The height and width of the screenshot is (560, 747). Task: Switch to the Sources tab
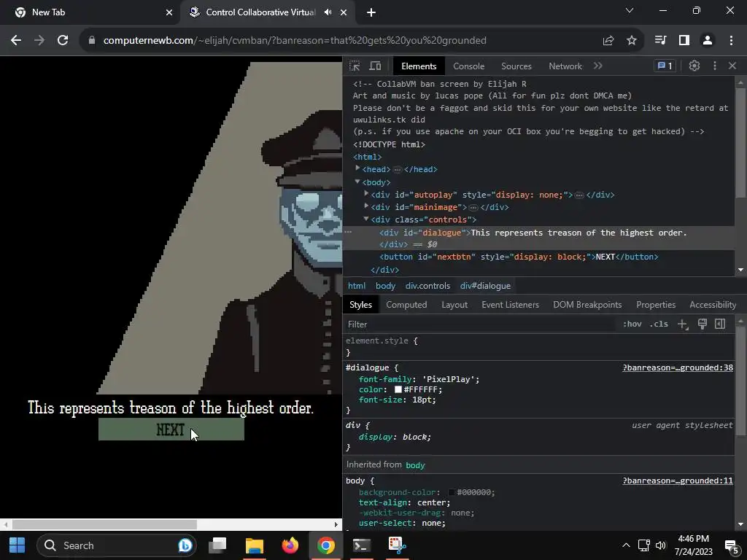(x=516, y=66)
